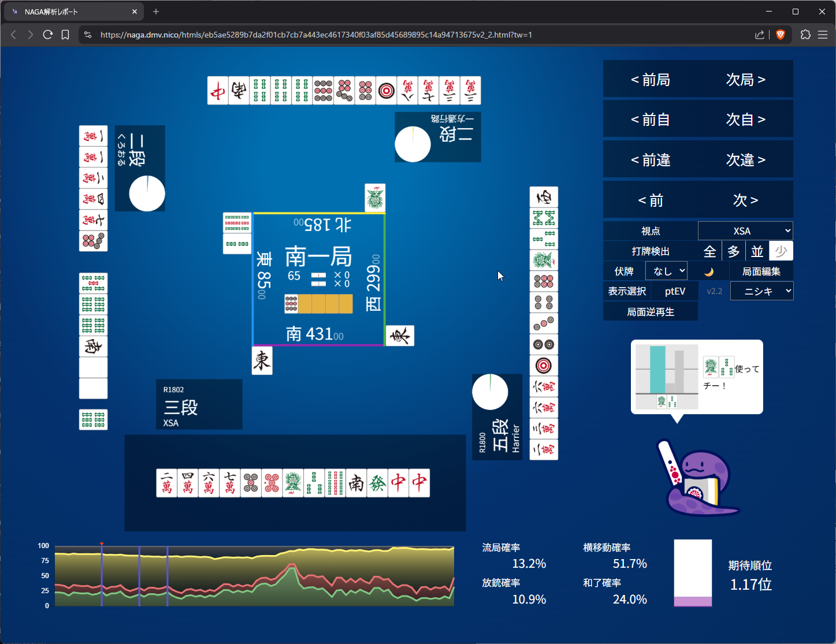The image size is (836, 644).
Task: Go to next round with 次局 >
Action: point(745,80)
